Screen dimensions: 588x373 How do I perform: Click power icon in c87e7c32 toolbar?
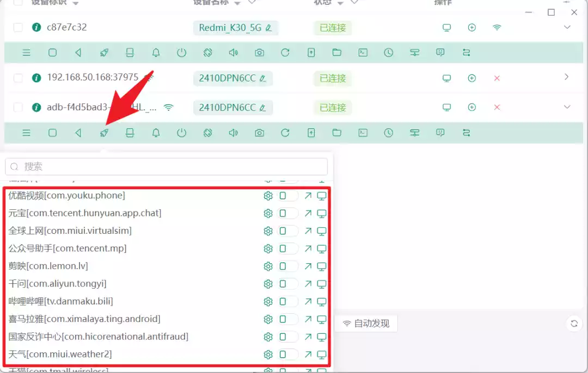pos(181,52)
